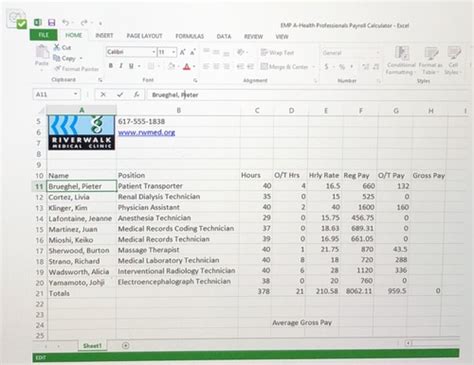Open Clipboard group dialog launcher
Image resolution: width=474 pixels, height=365 pixels.
click(x=100, y=80)
